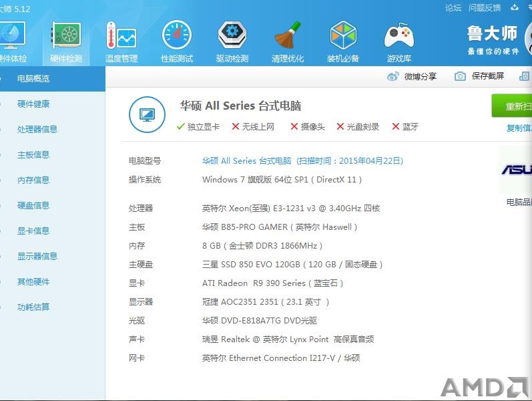Open 游戏库 gamepad icon
This screenshot has height=401, width=532.
[399, 35]
